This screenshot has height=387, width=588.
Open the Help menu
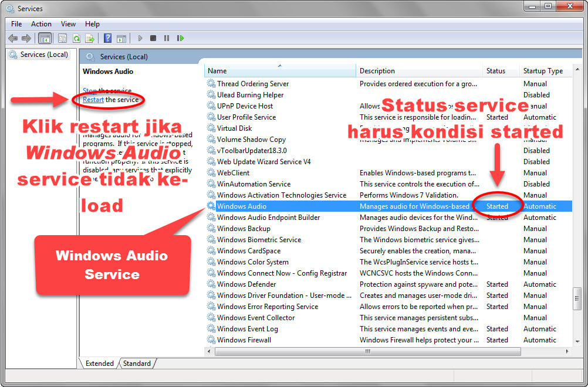[92, 24]
